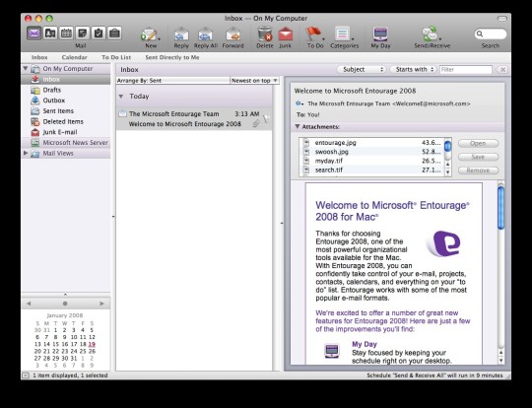Open the Calendar view icon
The height and width of the screenshot is (408, 532).
(66, 34)
